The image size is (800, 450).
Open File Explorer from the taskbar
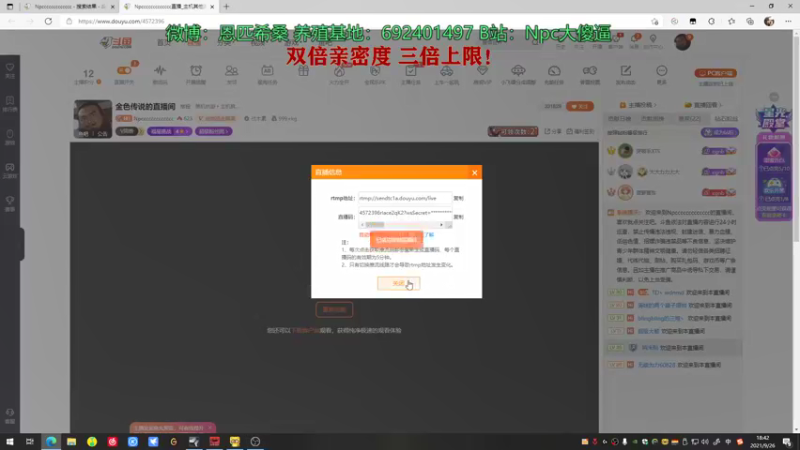coord(71,442)
